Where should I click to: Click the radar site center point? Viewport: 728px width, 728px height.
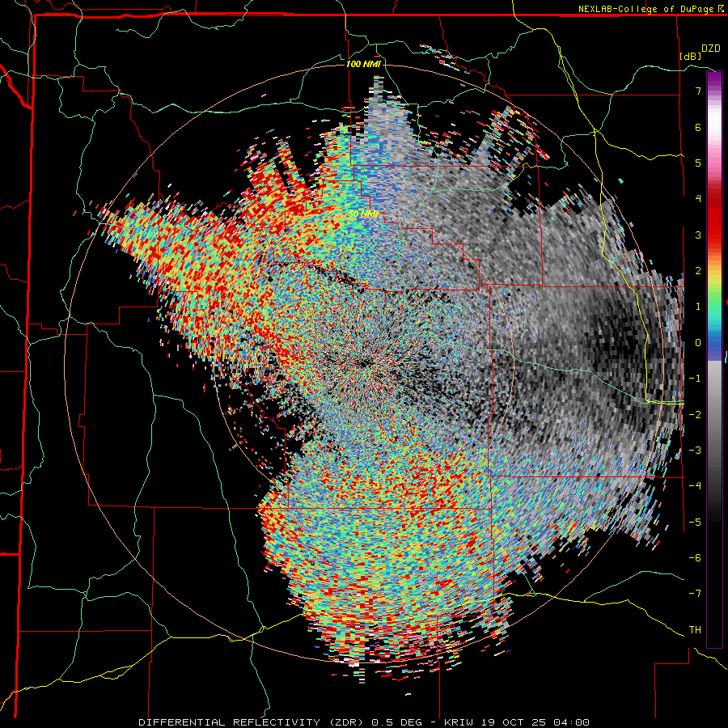coord(363,363)
